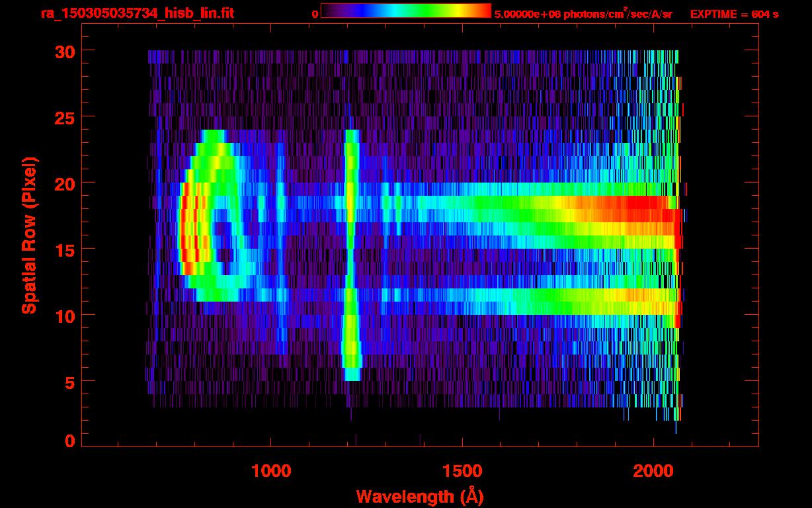Click the vertical green emission line near 1216 Å
Viewport: 812px width, 508px height.
pyautogui.click(x=352, y=255)
